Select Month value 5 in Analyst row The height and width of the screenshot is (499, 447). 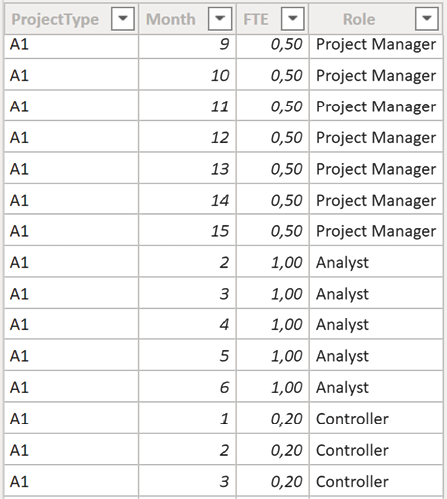point(187,356)
